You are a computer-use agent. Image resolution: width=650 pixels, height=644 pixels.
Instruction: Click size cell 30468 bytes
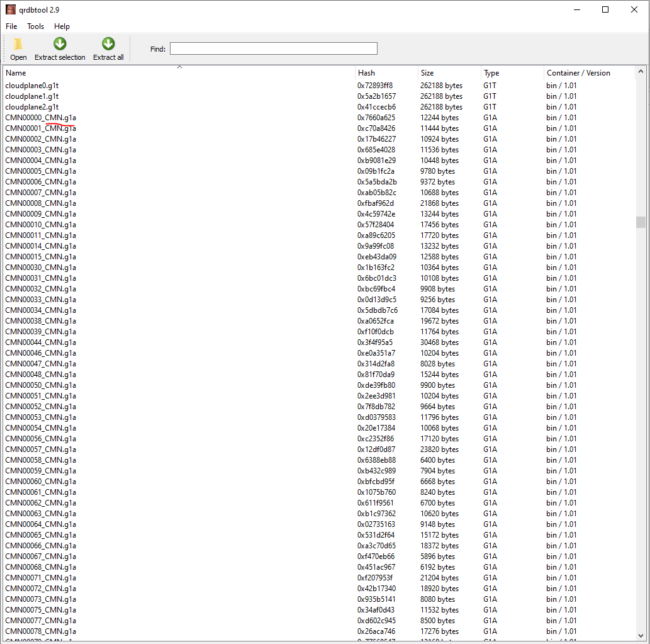coord(439,342)
